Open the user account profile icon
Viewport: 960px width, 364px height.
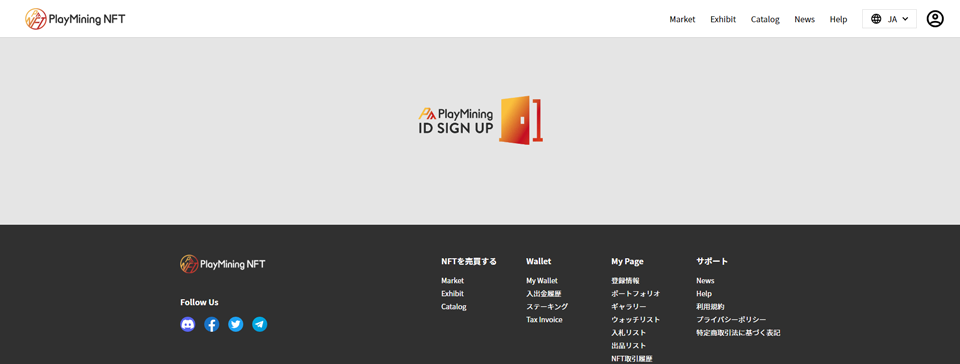935,19
